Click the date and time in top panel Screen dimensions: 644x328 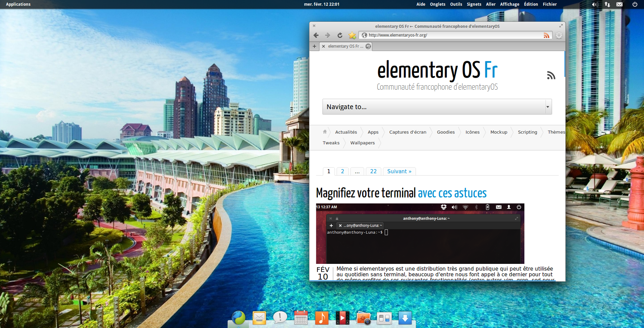321,4
